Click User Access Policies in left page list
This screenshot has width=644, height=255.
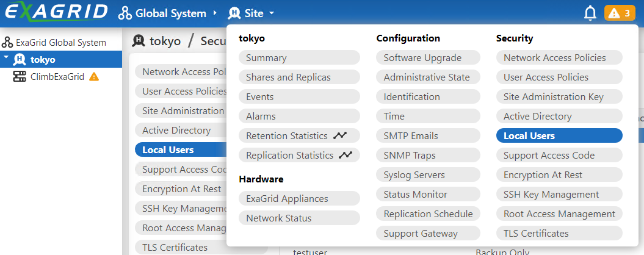[x=181, y=91]
